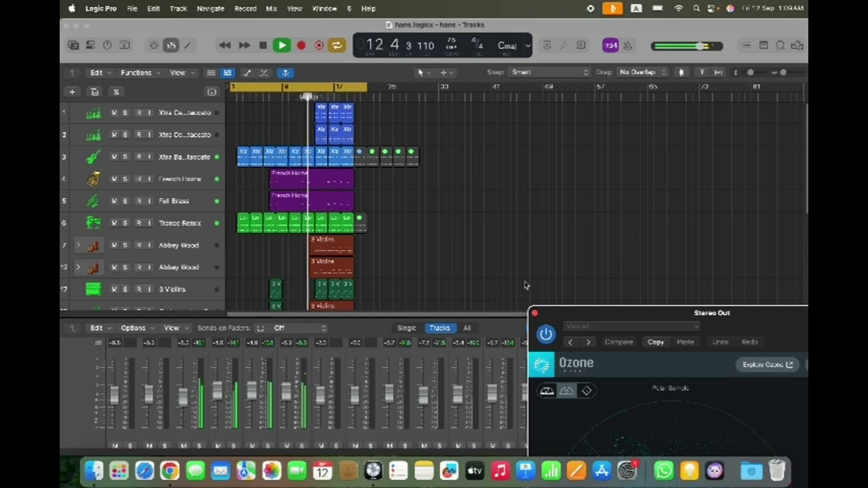Click the next preset arrow in Ozone

coord(588,342)
